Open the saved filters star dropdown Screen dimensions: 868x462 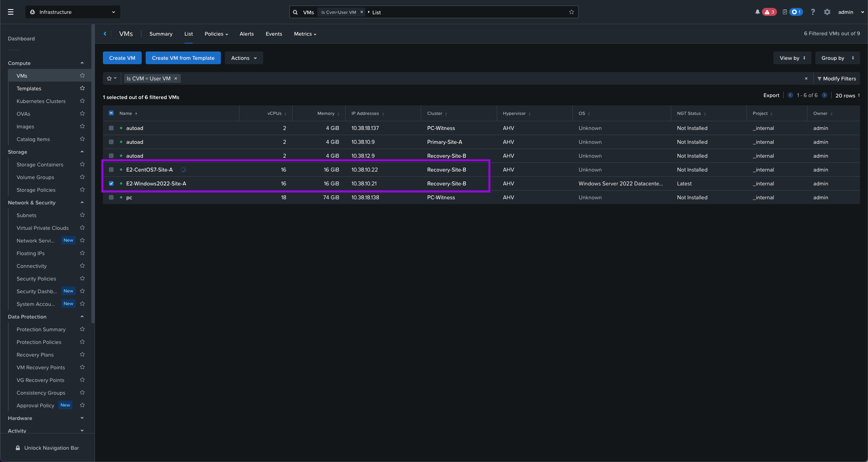tap(112, 78)
